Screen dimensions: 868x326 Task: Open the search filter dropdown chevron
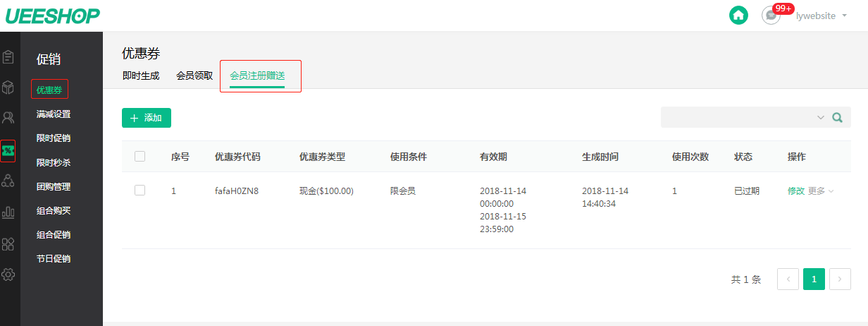point(820,118)
